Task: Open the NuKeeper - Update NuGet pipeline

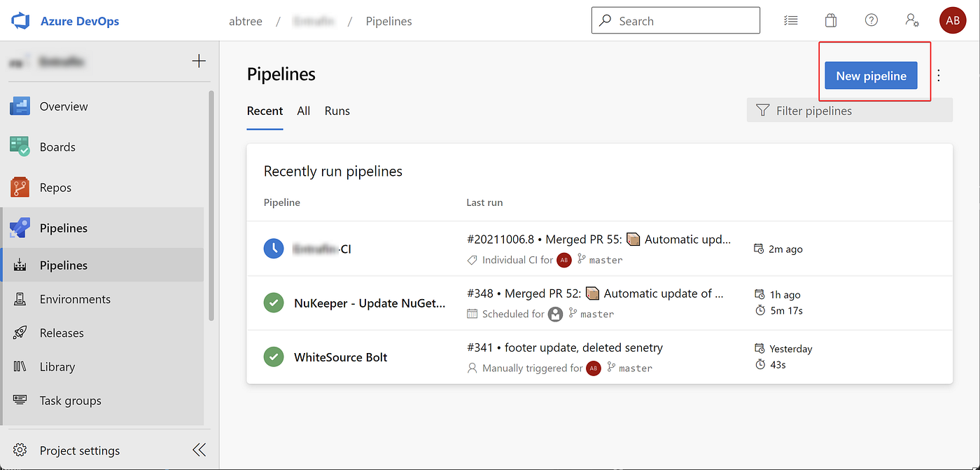Action: click(370, 303)
